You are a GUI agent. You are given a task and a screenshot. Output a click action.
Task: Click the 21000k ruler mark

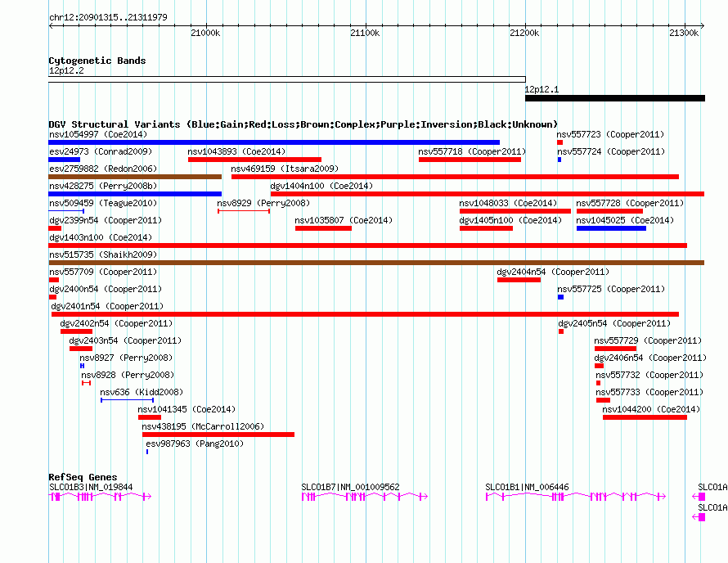(205, 33)
